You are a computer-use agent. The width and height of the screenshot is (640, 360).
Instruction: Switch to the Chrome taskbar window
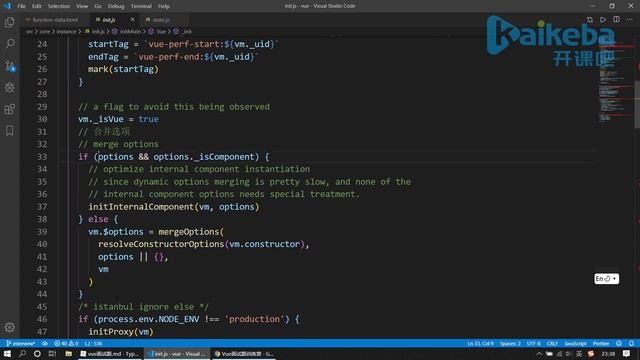click(x=244, y=353)
